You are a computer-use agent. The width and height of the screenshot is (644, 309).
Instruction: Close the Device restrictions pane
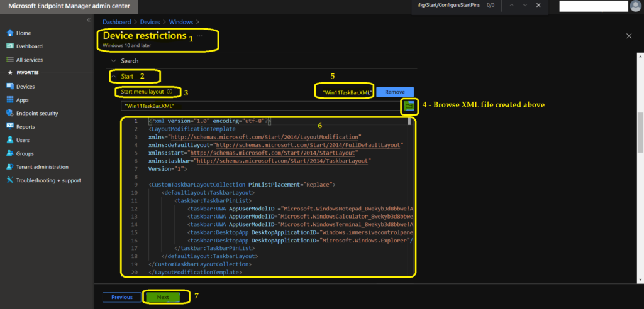pyautogui.click(x=629, y=36)
